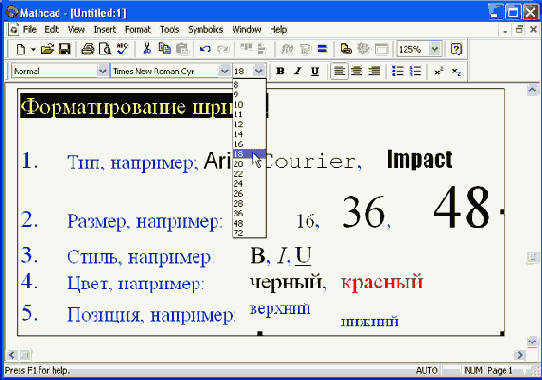Viewport: 542px width, 380px height.
Task: Open the Edit menu
Action: 52,30
